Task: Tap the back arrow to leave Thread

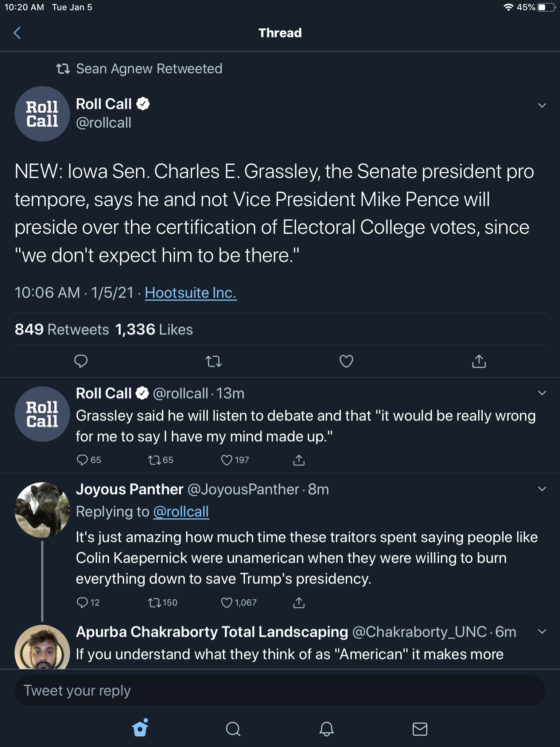Action: coord(17,33)
